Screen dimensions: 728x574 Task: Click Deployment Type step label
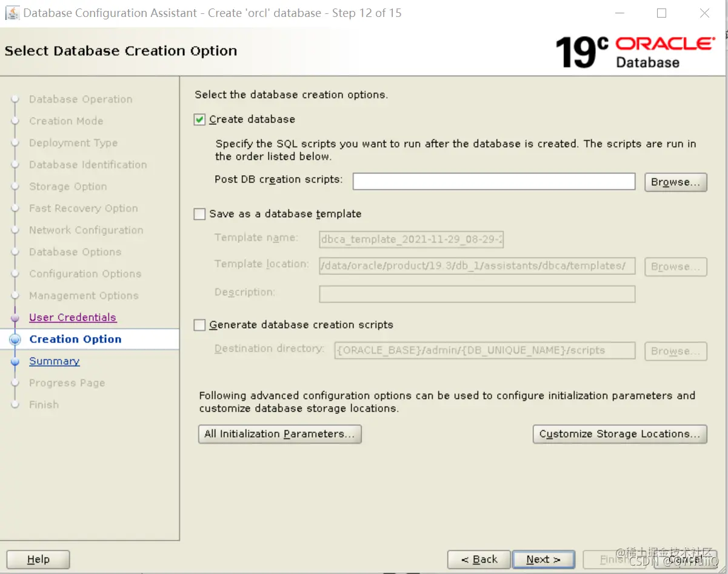[73, 143]
